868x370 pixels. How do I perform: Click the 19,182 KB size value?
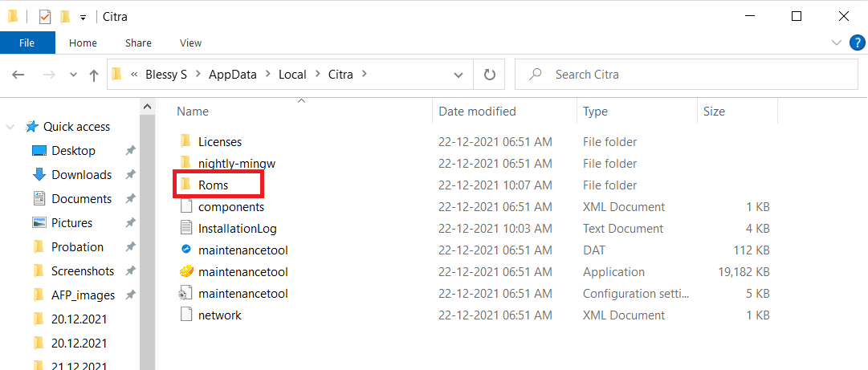743,272
